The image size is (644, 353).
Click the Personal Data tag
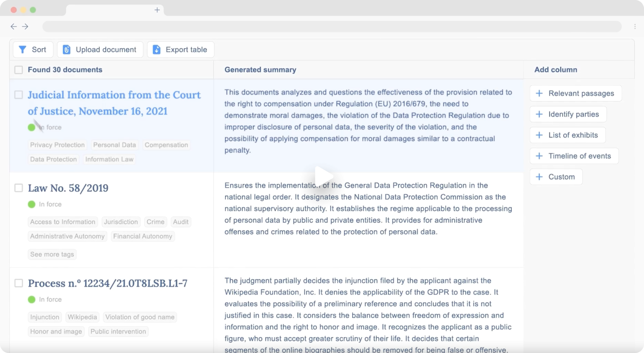115,145
